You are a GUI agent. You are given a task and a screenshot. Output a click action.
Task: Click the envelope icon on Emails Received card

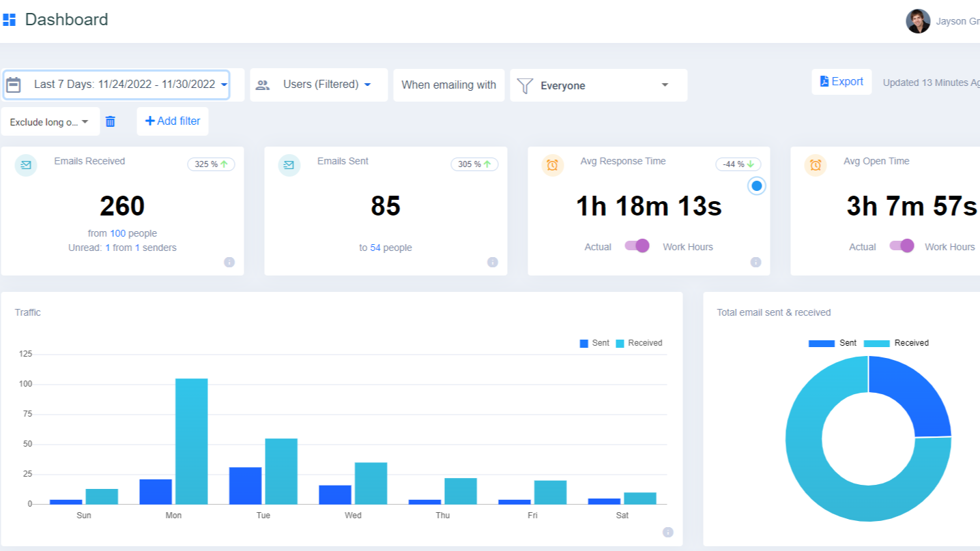point(25,165)
